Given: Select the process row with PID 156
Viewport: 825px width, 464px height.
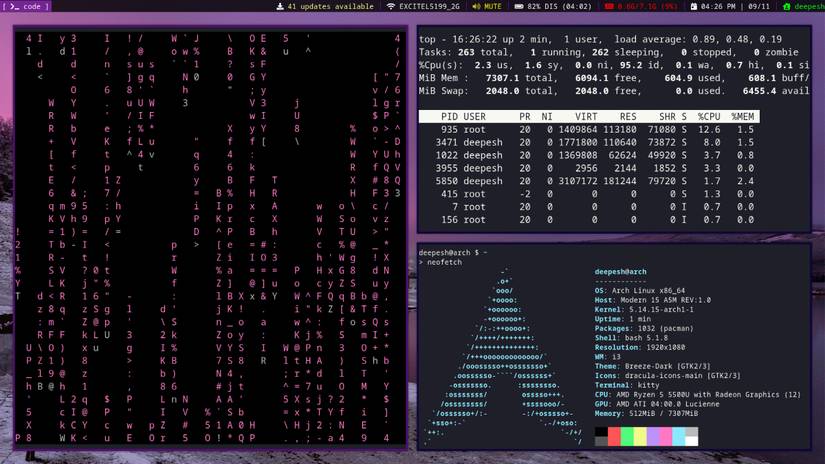Looking at the screenshot, I should click(x=589, y=220).
